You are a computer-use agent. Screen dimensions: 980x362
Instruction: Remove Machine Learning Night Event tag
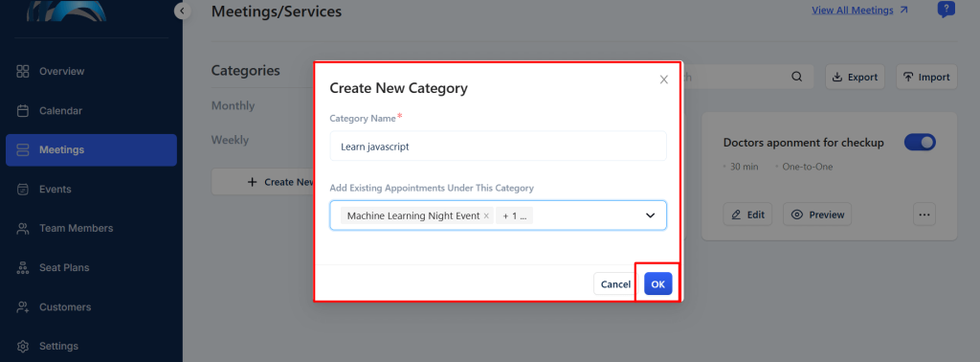[x=486, y=215]
